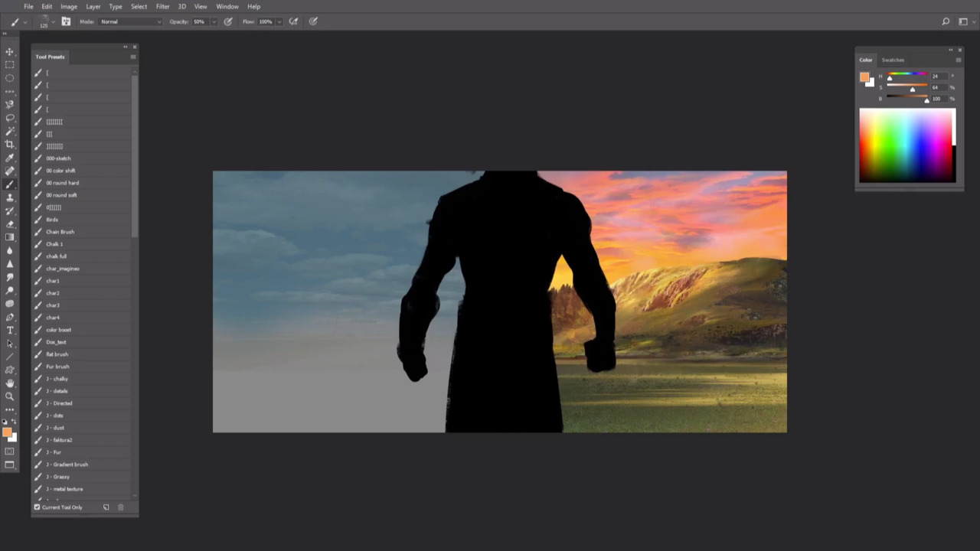Choose the Horizontal Type tool
The height and width of the screenshot is (551, 980).
[10, 331]
